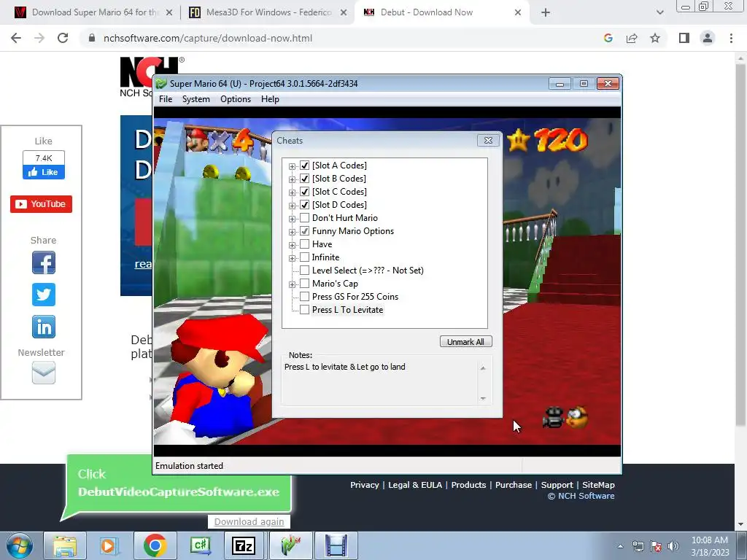The image size is (747, 560).
Task: Click the Project64 window title icon
Action: pyautogui.click(x=161, y=84)
